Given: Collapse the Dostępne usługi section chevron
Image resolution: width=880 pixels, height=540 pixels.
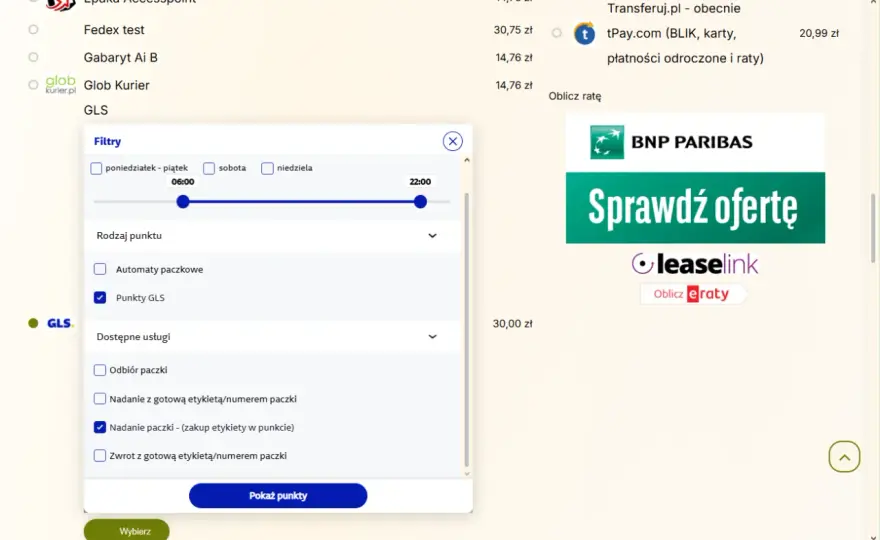Looking at the screenshot, I should coord(432,337).
